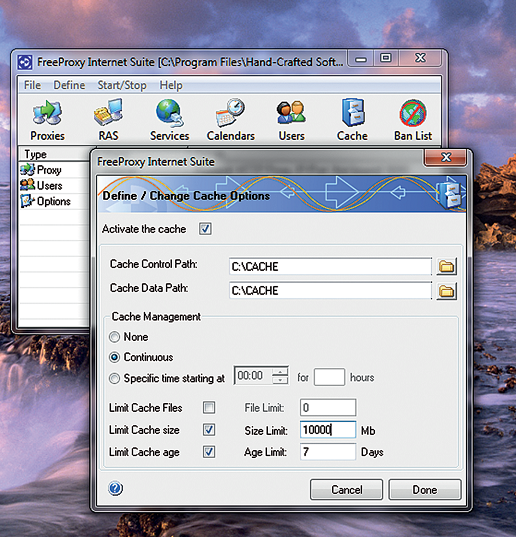Enable the Limit Cache Files checkbox
516x537 pixels.
click(209, 408)
